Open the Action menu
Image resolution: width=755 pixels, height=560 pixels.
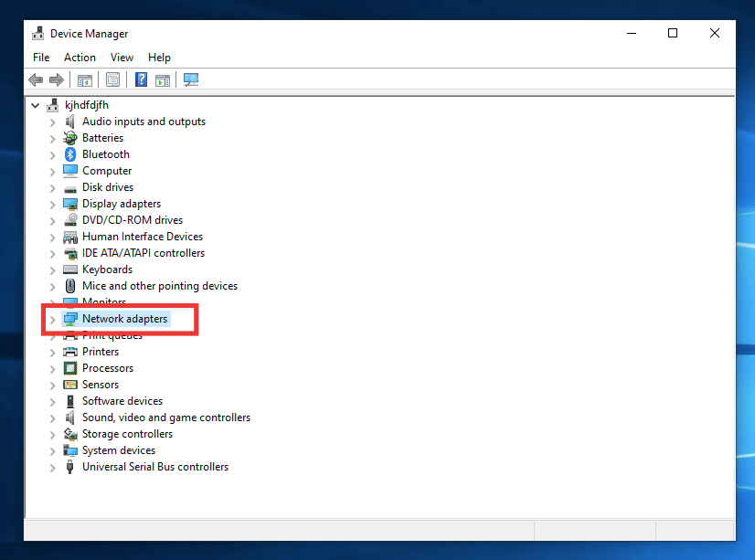tap(80, 58)
